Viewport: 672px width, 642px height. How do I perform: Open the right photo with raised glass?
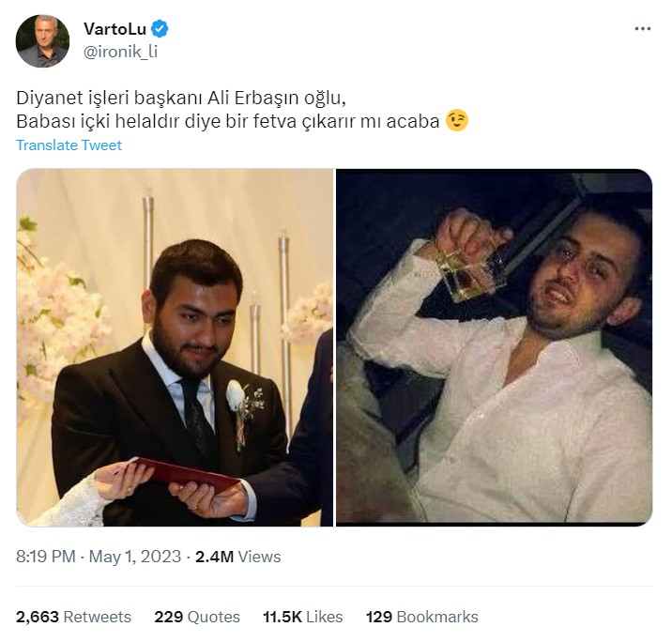pos(494,347)
